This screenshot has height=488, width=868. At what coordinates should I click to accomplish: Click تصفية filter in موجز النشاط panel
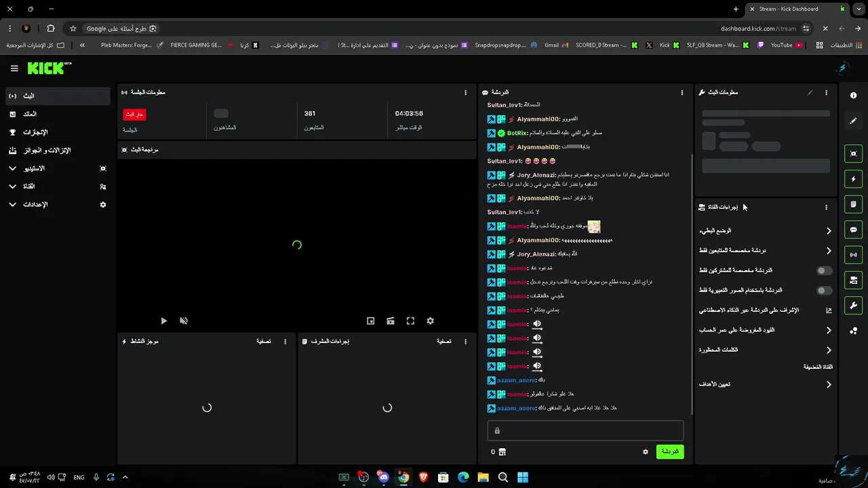pyautogui.click(x=263, y=342)
